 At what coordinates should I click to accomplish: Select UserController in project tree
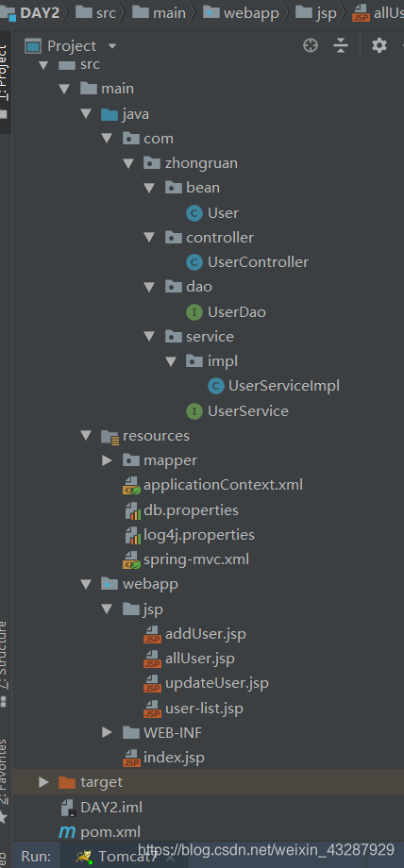coord(259,262)
